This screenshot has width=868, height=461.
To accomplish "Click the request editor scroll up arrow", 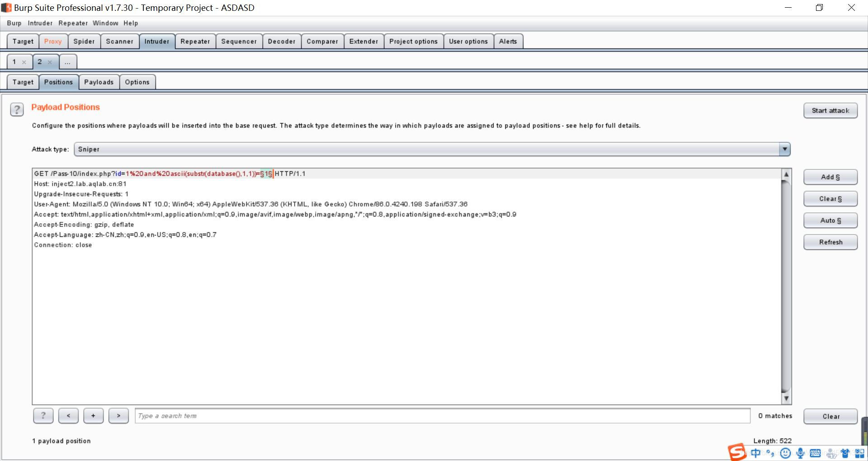I will pos(787,174).
